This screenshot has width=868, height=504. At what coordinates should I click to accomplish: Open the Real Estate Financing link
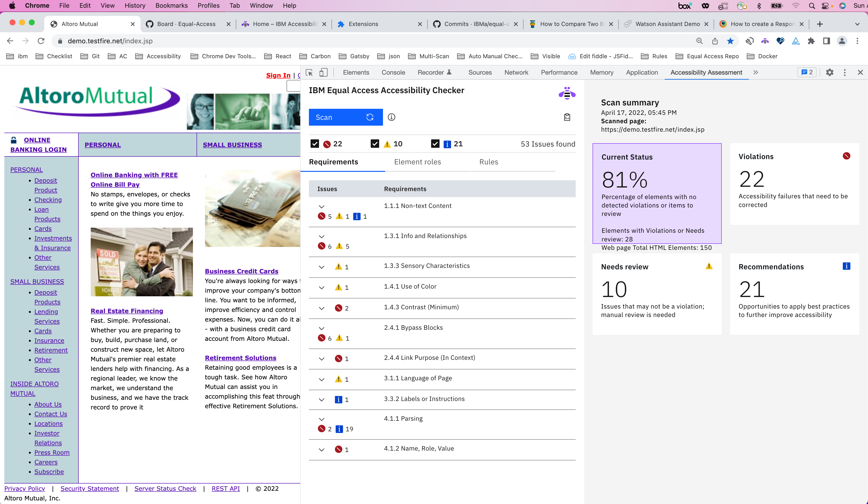127,311
